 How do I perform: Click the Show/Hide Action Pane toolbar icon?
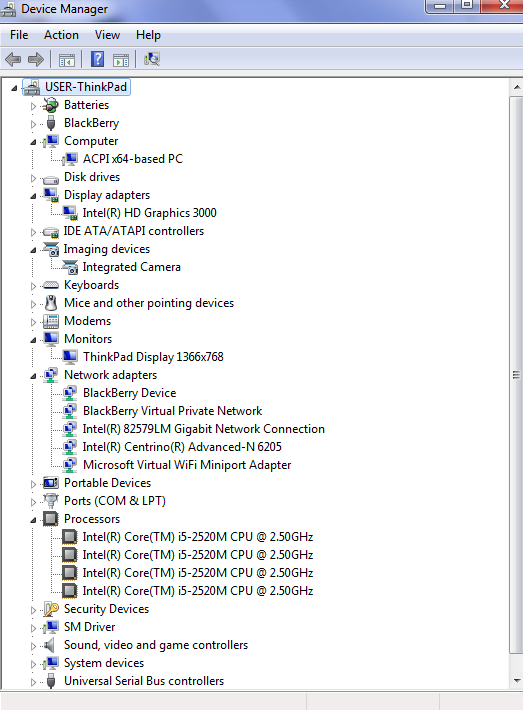pyautogui.click(x=121, y=60)
